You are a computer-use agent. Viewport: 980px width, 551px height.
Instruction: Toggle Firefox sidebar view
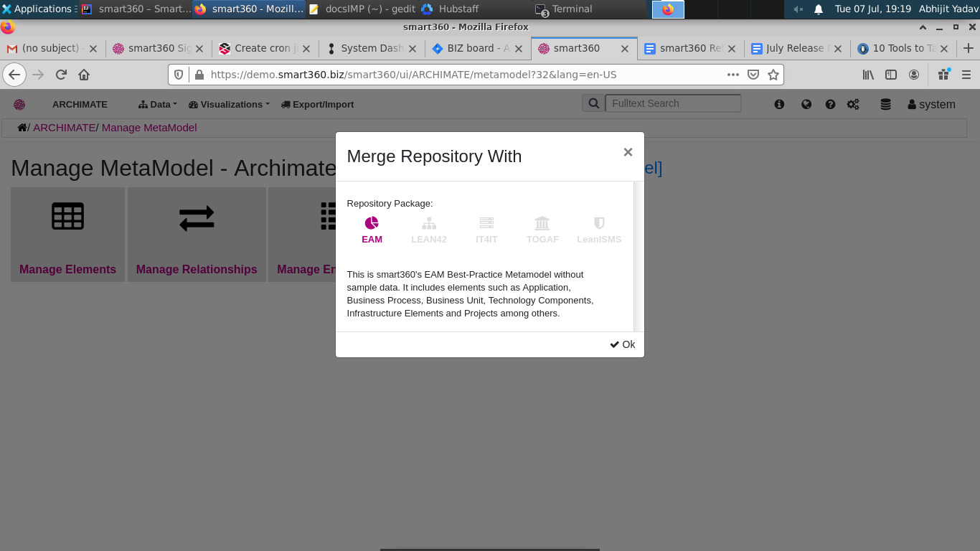point(891,75)
